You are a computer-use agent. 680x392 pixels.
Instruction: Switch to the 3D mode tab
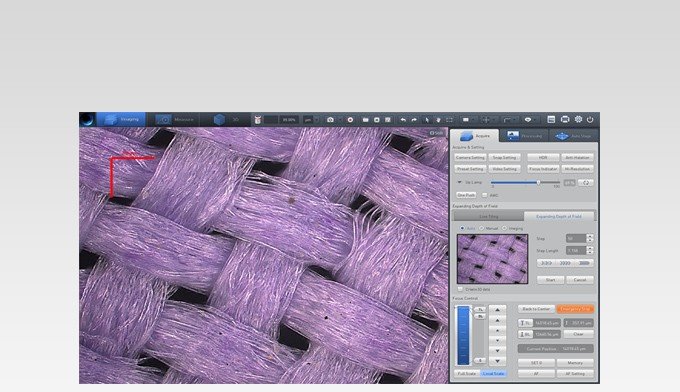point(226,119)
